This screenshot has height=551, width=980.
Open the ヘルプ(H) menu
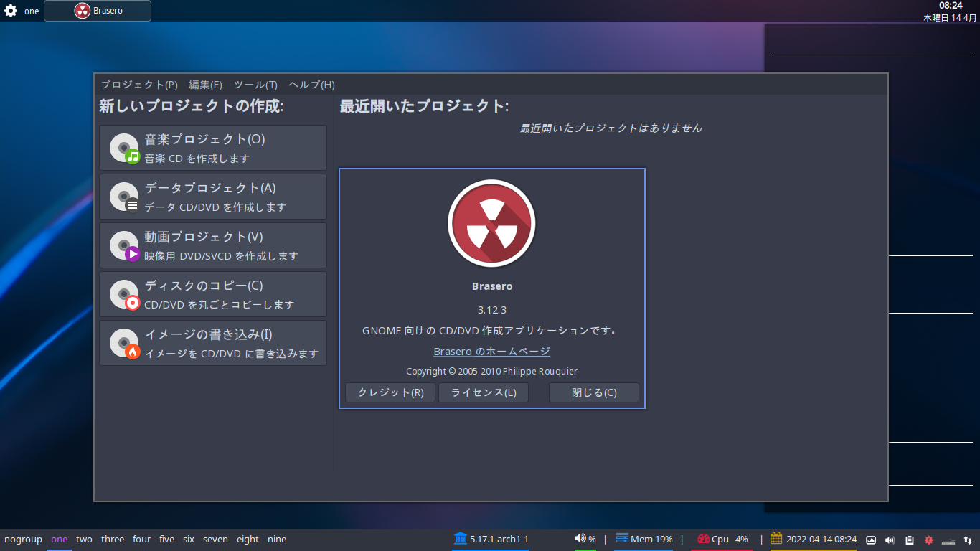click(312, 85)
